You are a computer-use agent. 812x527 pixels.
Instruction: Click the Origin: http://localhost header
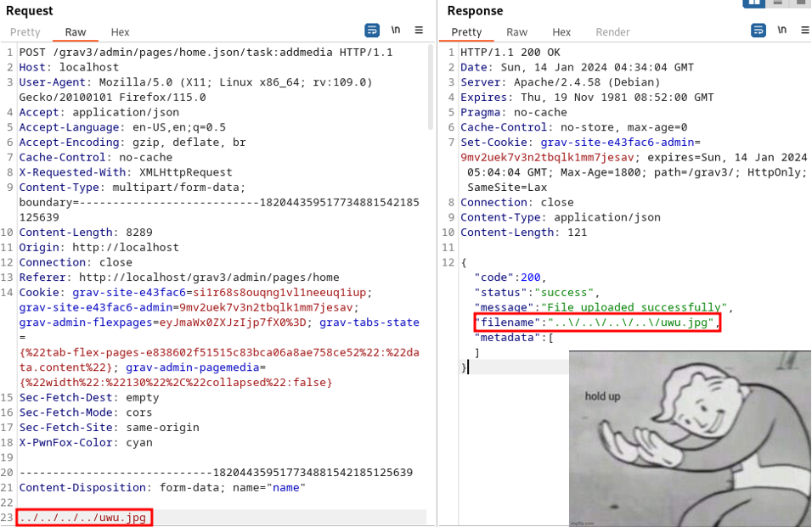tap(99, 247)
